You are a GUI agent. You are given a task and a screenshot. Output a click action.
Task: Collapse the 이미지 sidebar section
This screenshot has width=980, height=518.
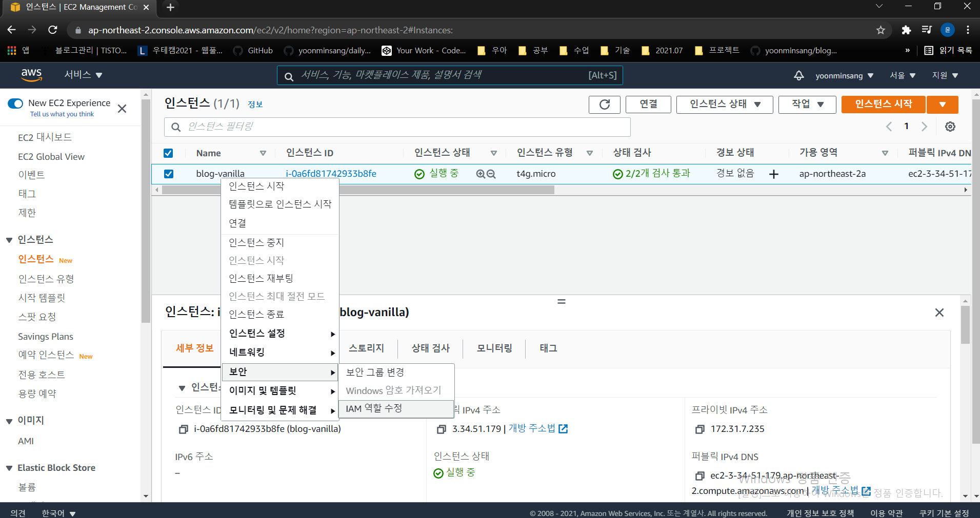click(x=9, y=421)
